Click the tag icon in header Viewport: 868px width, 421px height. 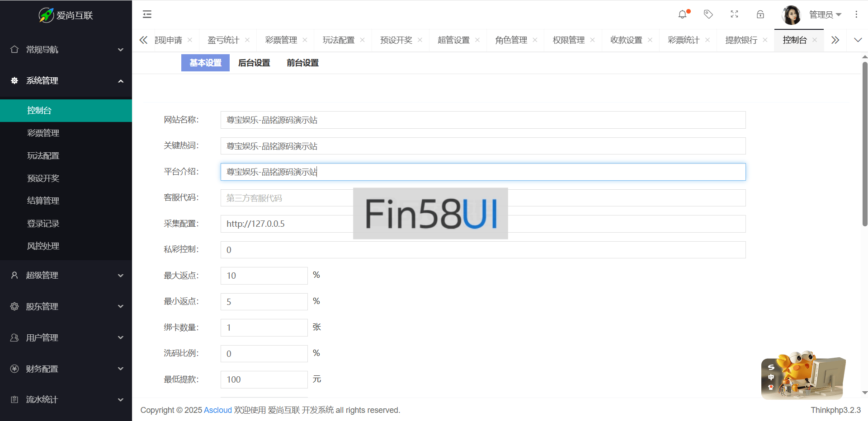[708, 14]
